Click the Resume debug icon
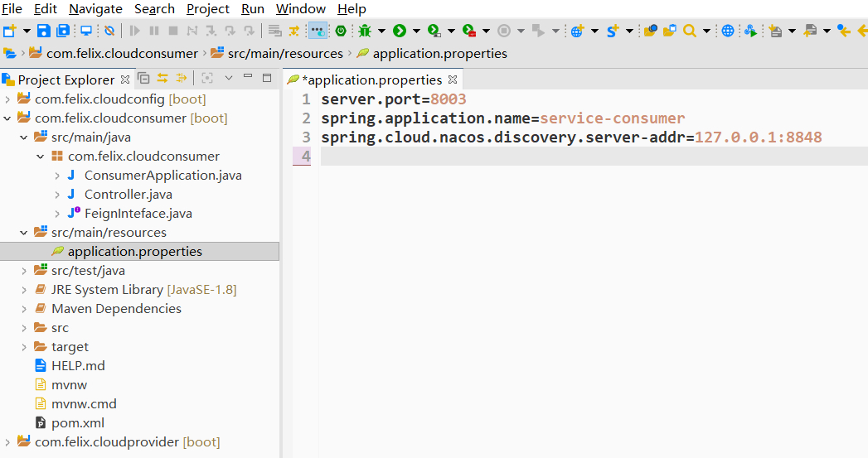Viewport: 868px width, 458px height. pos(134,31)
